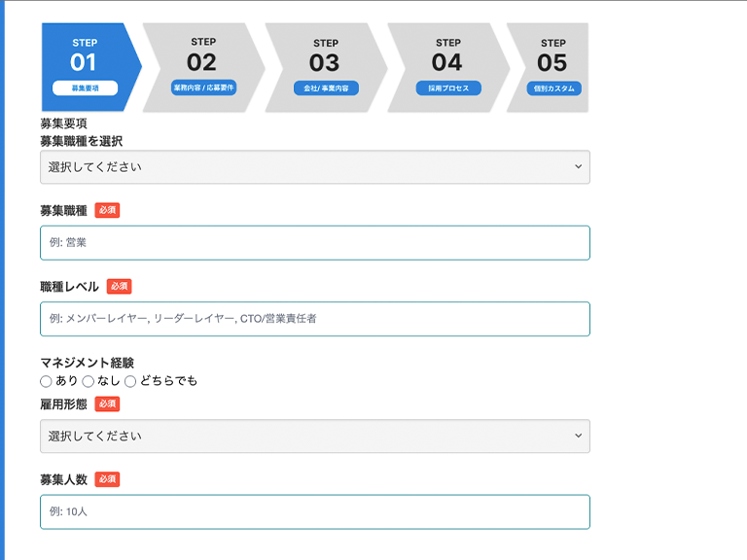Go to STEP 04 採用プロセス
Viewport: 747px width, 560px height.
coord(448,67)
